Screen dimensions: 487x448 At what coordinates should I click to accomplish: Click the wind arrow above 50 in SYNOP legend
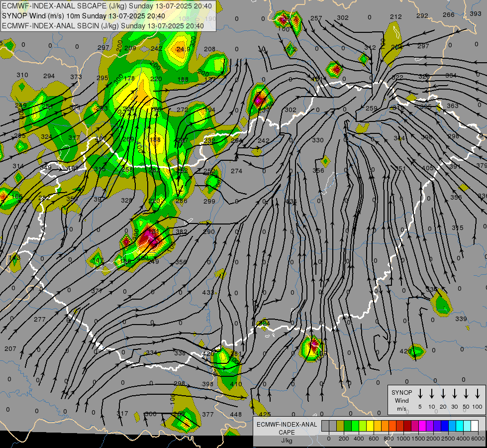[466, 394]
